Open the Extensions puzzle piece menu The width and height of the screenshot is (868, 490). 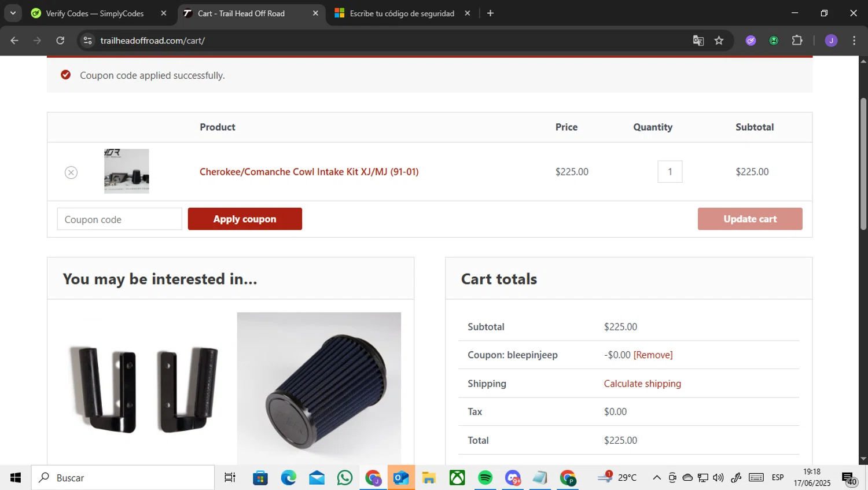(x=797, y=40)
